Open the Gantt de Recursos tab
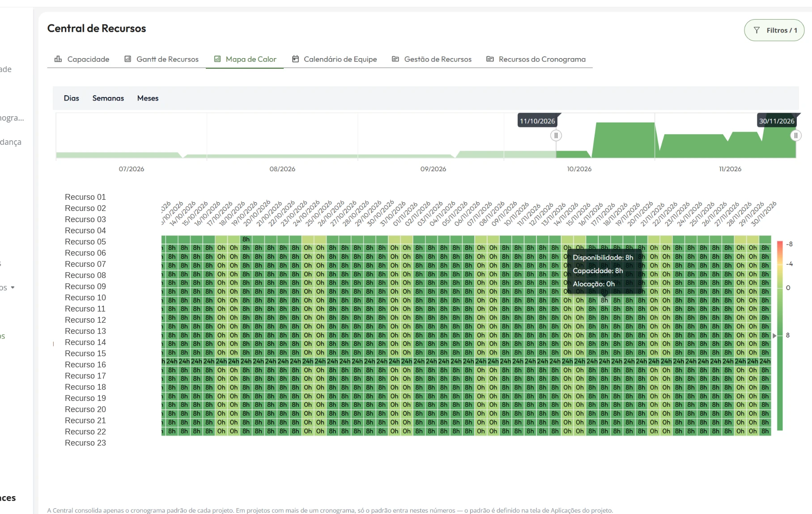The width and height of the screenshot is (812, 514). pyautogui.click(x=162, y=59)
